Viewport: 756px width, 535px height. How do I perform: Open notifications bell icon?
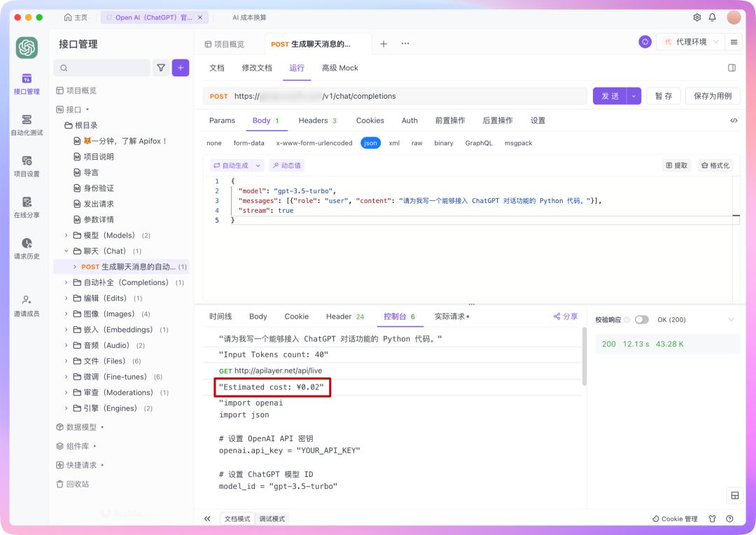click(713, 18)
